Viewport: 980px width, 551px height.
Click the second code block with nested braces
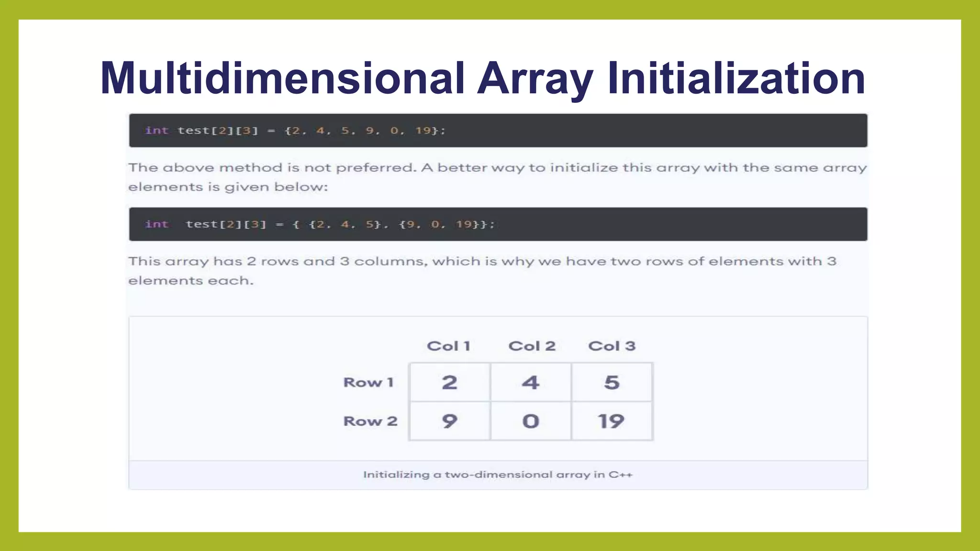498,224
